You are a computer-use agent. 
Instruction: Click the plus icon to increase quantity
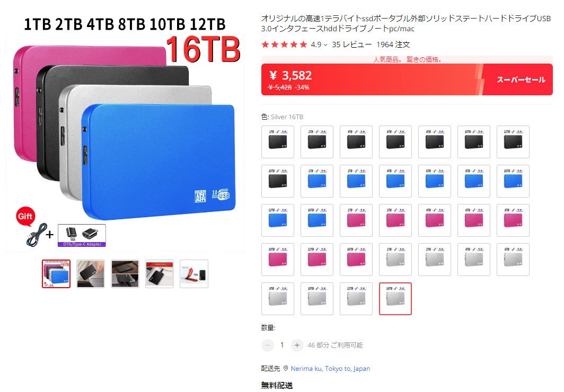(297, 345)
